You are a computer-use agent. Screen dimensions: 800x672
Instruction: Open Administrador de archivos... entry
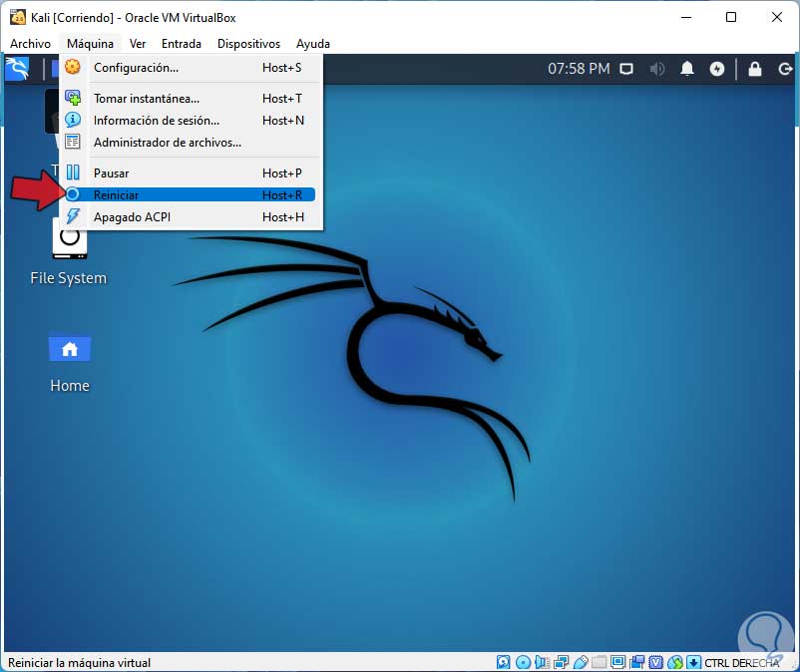[191, 143]
